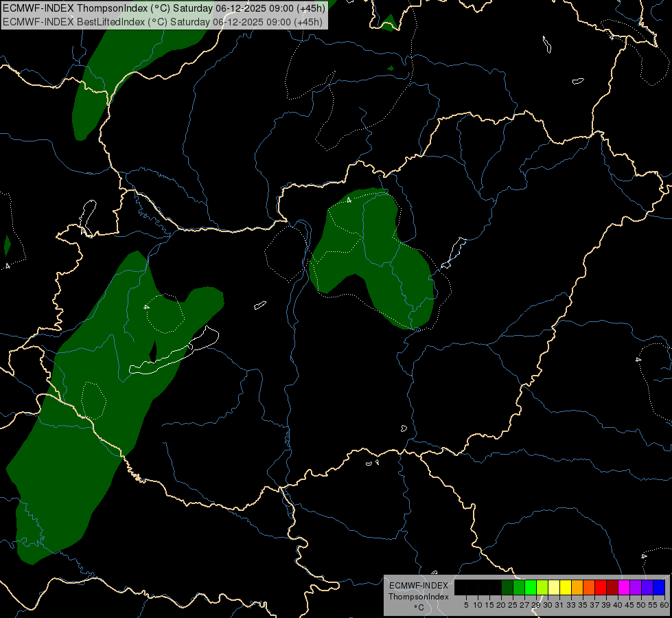Click legend tick value 45

pyautogui.click(x=629, y=605)
